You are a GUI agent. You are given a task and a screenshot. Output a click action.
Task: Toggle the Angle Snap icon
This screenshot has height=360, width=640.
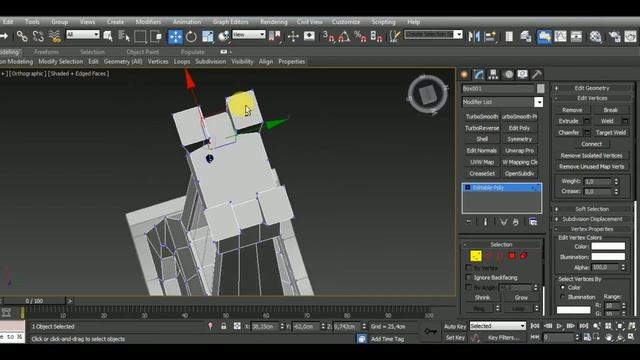coord(344,37)
